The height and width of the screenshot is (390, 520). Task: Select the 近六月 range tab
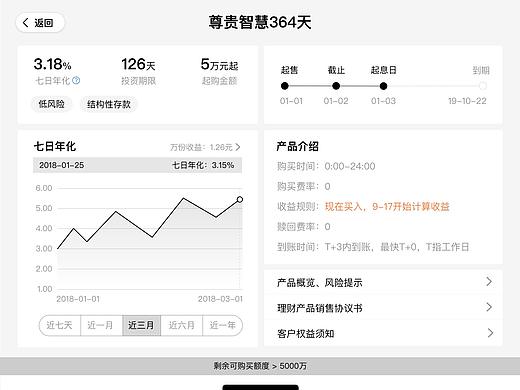pos(182,325)
